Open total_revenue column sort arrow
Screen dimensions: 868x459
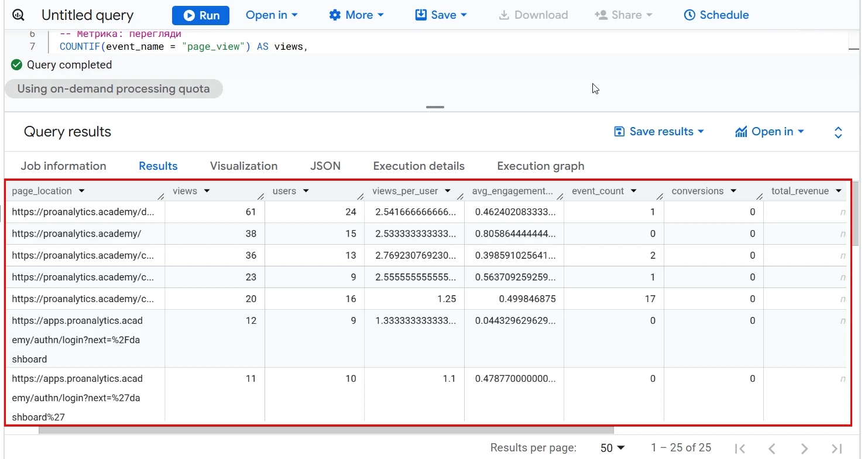pos(839,191)
